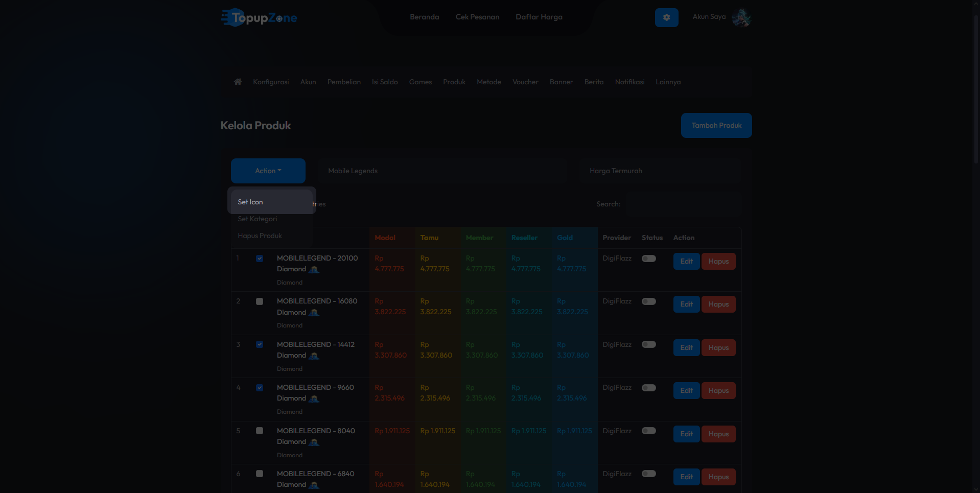Open Akun Saya account link
This screenshot has height=493, width=980.
(709, 16)
